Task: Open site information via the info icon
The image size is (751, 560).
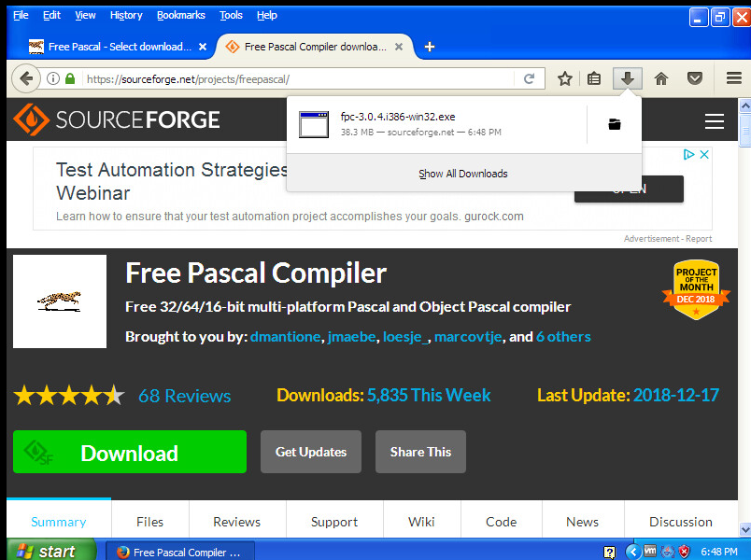Action: tap(53, 78)
